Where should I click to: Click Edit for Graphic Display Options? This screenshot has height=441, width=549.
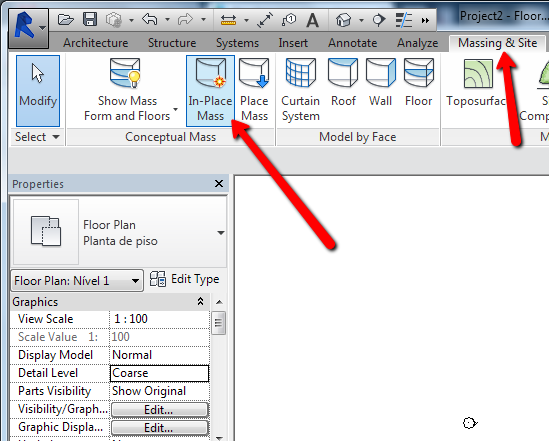pos(160,428)
